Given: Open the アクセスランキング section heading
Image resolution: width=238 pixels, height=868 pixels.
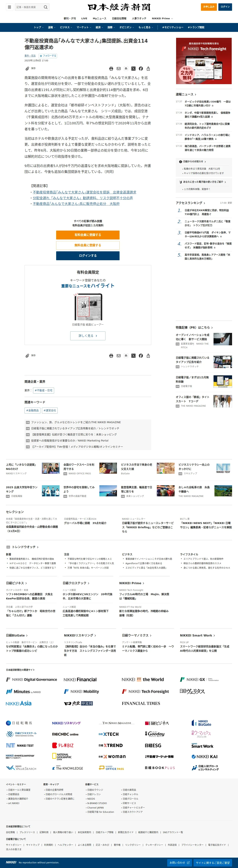Looking at the screenshot, I should (190, 203).
